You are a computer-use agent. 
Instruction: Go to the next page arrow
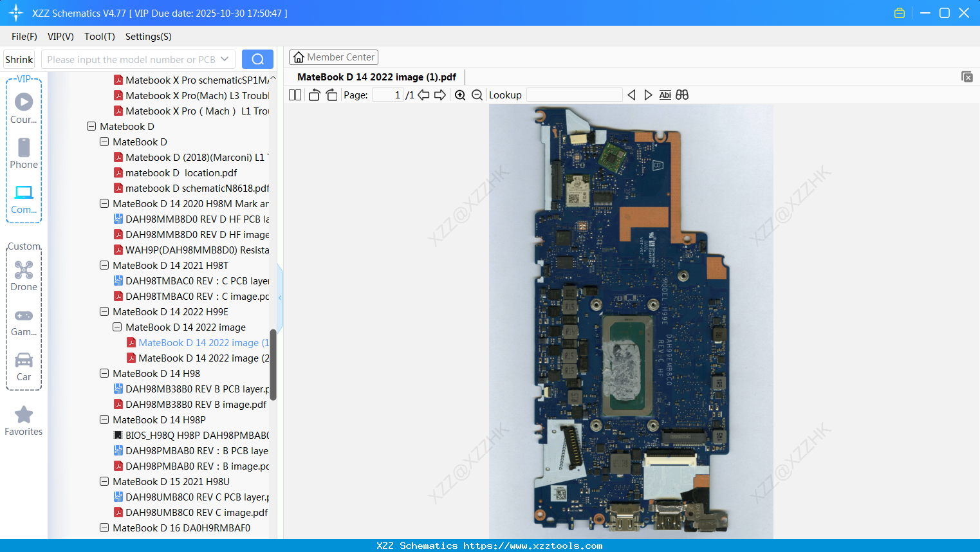(x=440, y=95)
